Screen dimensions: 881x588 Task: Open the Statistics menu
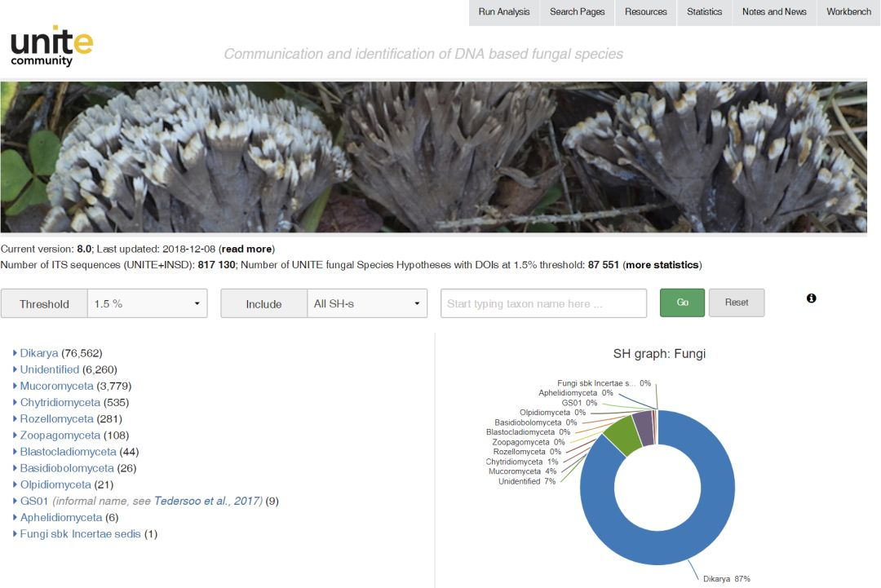click(x=704, y=11)
